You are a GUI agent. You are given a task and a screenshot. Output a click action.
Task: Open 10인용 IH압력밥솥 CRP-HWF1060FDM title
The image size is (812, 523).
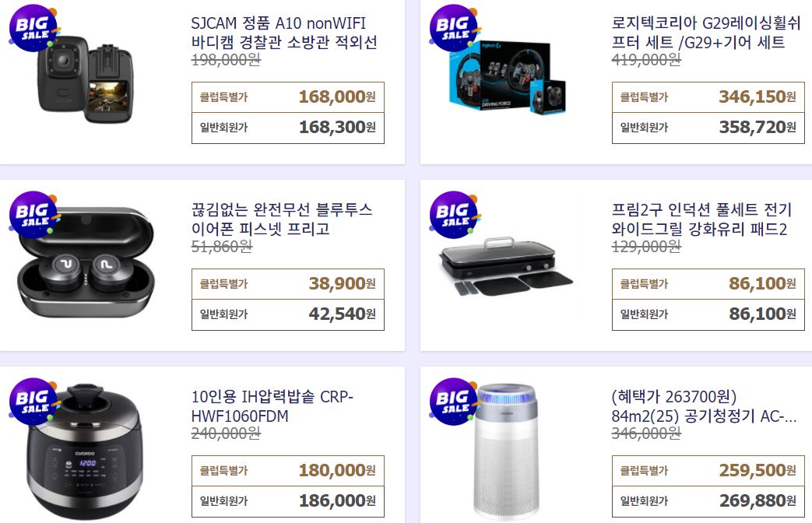(x=272, y=406)
